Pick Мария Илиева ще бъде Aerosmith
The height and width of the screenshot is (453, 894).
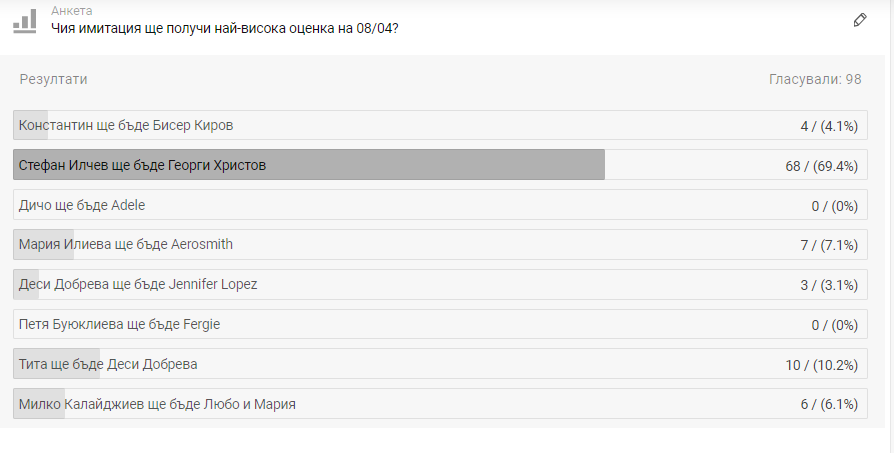point(126,244)
